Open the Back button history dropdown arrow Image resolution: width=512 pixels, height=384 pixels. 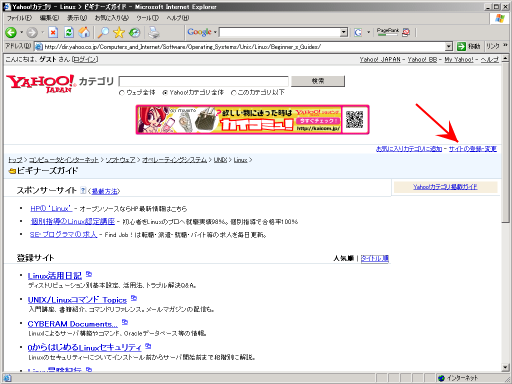[21, 32]
